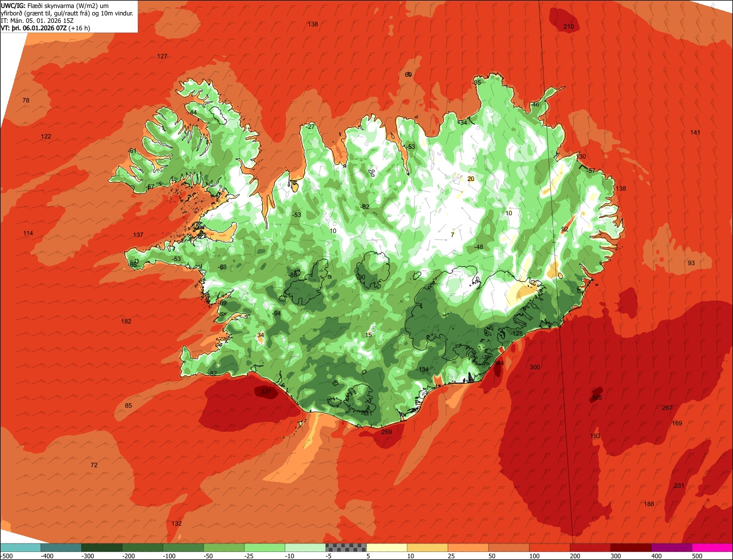Click the value 331 in the dark red patch
Screen dimensions: 733x560
266,391
